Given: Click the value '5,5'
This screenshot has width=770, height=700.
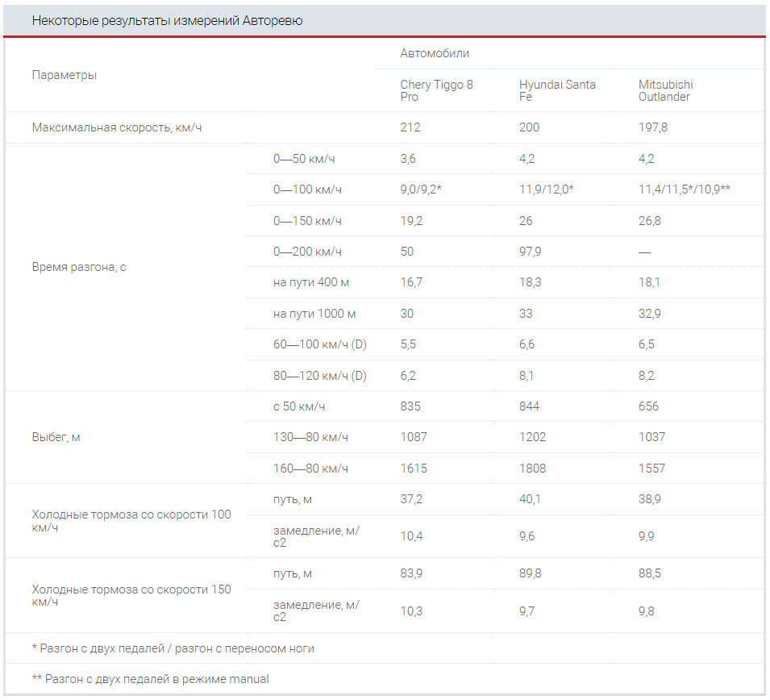Looking at the screenshot, I should (408, 344).
